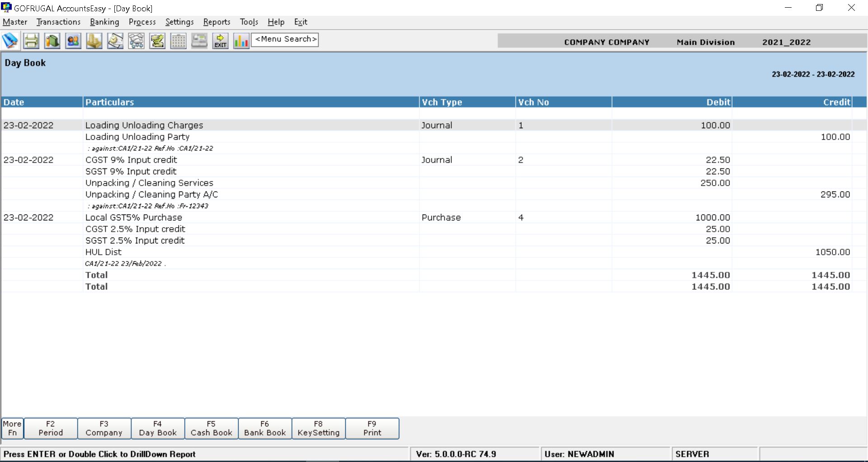The height and width of the screenshot is (462, 868).
Task: Open the Help menu
Action: coord(276,22)
